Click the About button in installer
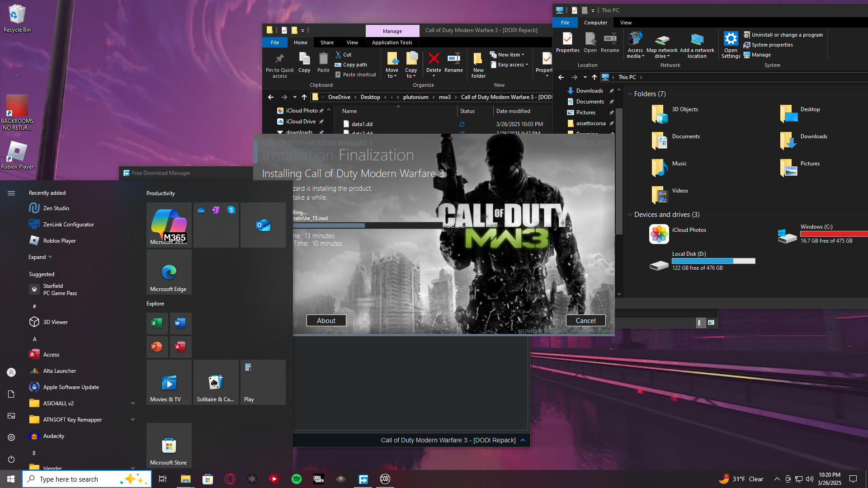This screenshot has height=488, width=868. [x=326, y=320]
